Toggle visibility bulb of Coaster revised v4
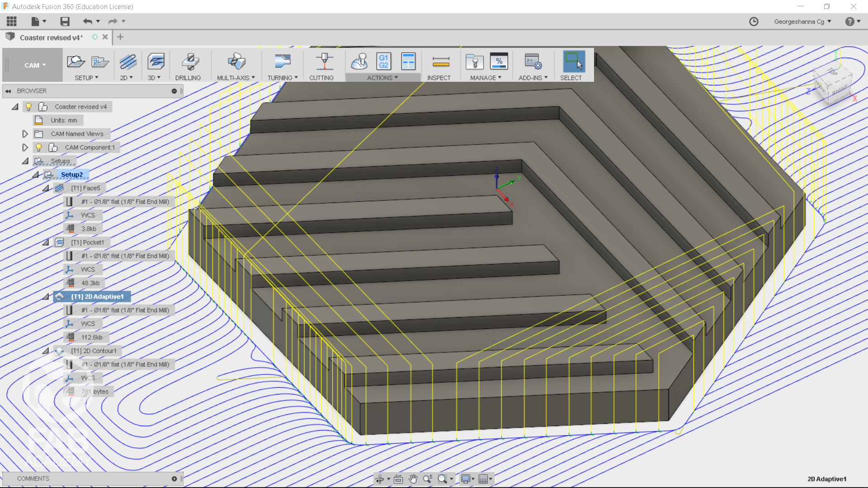The image size is (868, 488). 28,107
